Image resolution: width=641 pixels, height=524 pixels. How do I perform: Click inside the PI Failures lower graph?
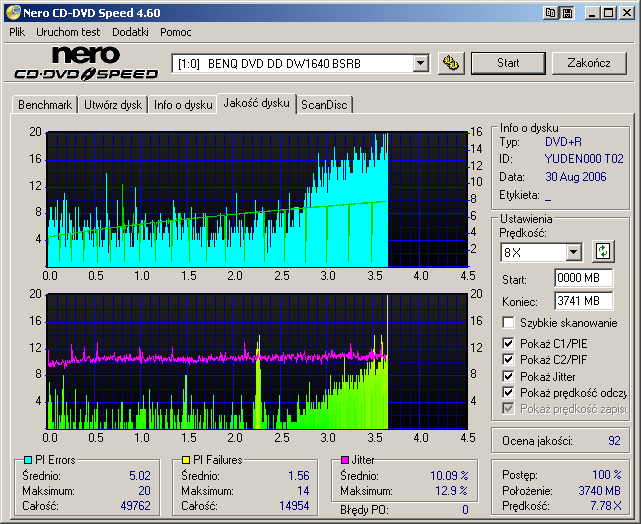point(257,361)
